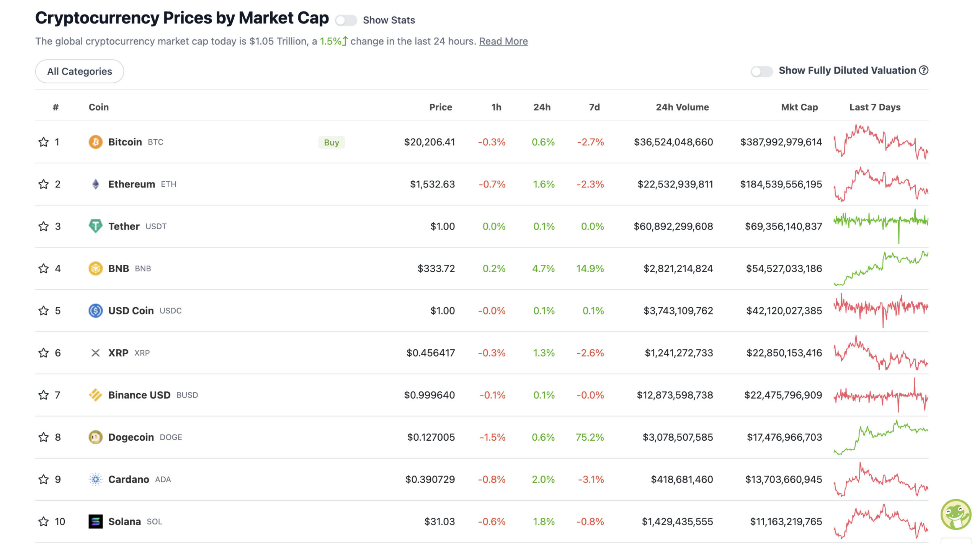980x544 pixels.
Task: Star XRP as a favorite
Action: coord(44,352)
